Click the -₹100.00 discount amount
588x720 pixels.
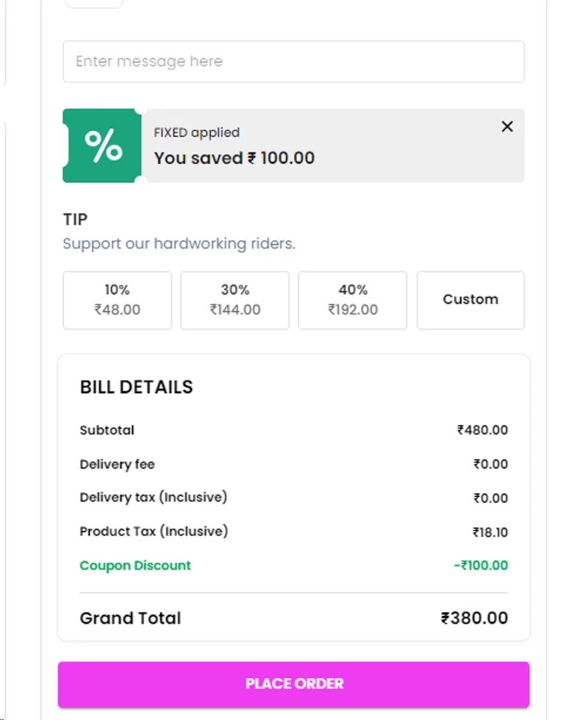click(481, 566)
